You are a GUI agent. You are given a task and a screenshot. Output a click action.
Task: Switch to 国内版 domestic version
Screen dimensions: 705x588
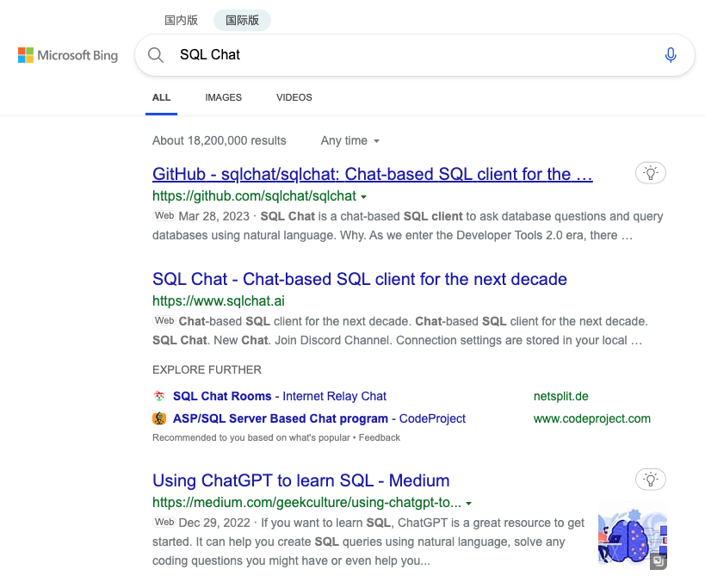click(x=181, y=20)
